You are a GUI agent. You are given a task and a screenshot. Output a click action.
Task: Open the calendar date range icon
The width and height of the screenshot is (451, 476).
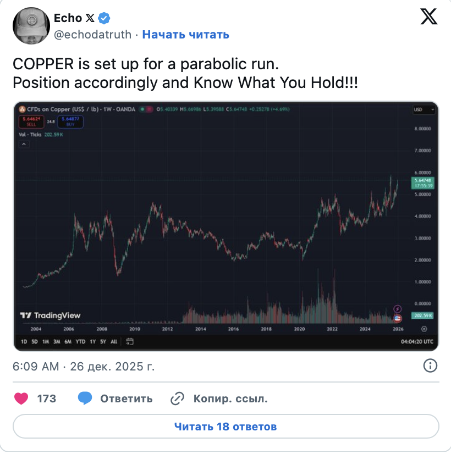[x=130, y=341]
